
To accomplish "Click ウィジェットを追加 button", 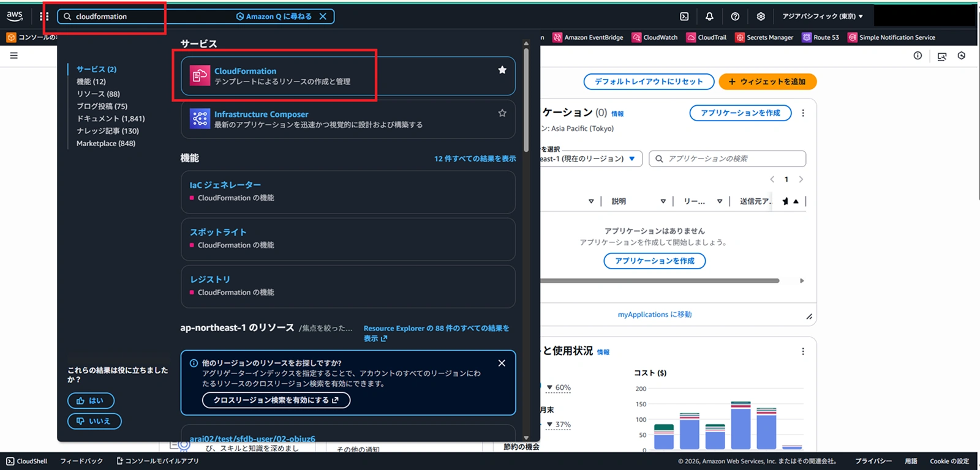I will pyautogui.click(x=767, y=81).
